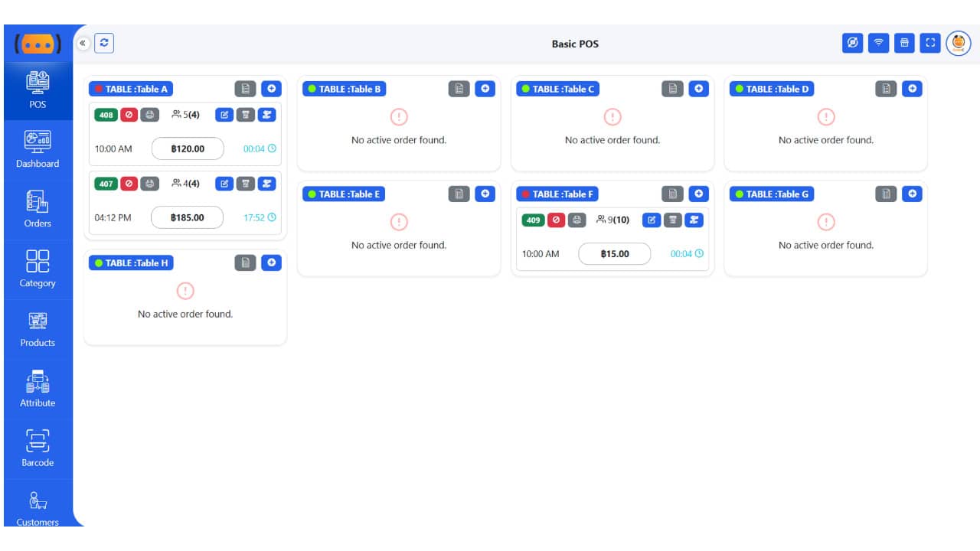
Task: Add new order to Table B
Action: (485, 89)
